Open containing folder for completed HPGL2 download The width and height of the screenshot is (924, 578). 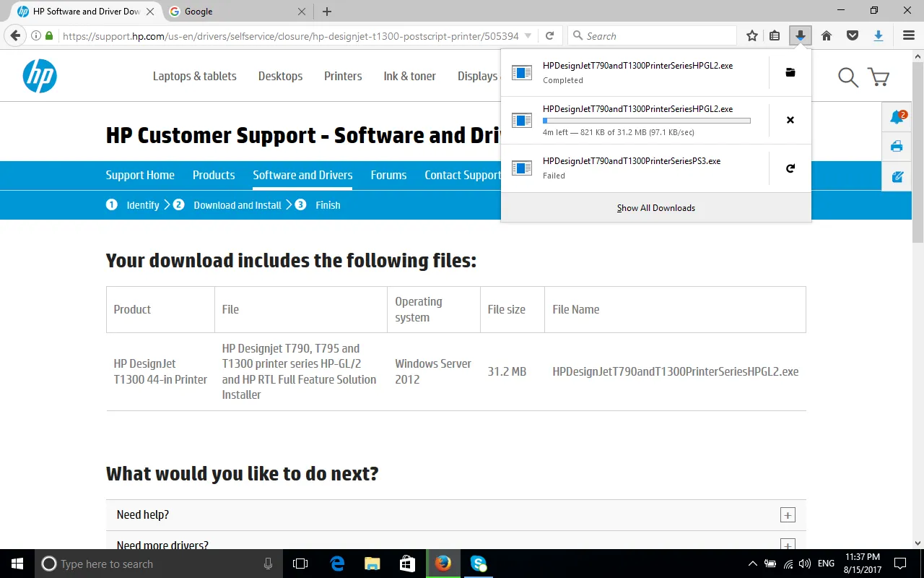point(790,72)
